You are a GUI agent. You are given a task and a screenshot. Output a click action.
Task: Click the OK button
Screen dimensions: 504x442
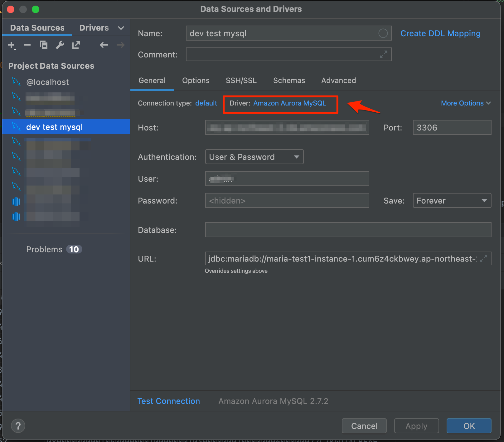tap(469, 426)
